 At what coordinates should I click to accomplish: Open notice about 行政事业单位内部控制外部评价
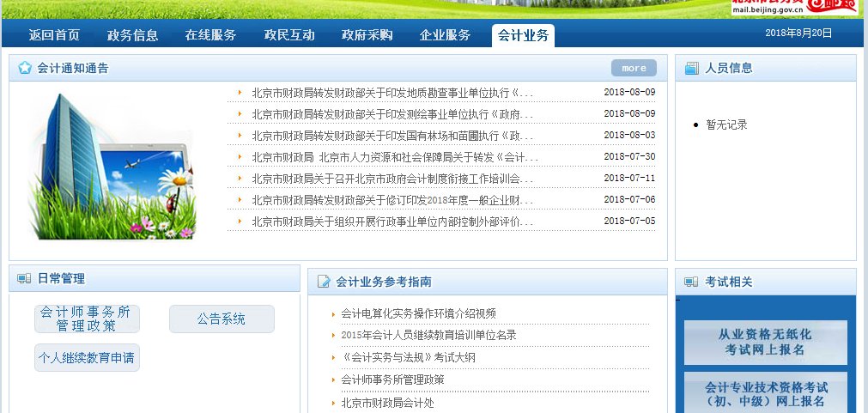pos(392,222)
